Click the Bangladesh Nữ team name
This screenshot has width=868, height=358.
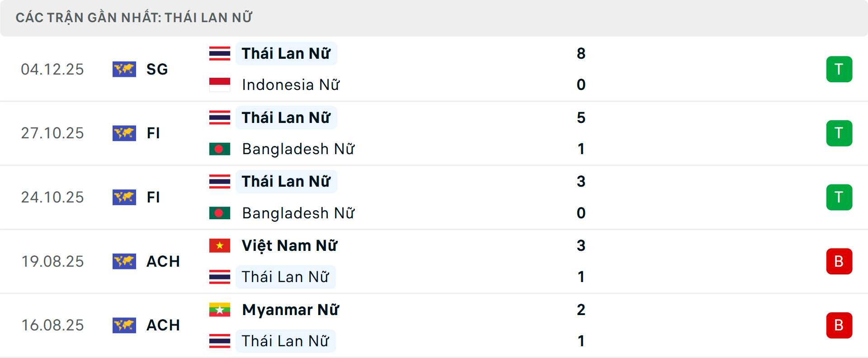coord(298,149)
